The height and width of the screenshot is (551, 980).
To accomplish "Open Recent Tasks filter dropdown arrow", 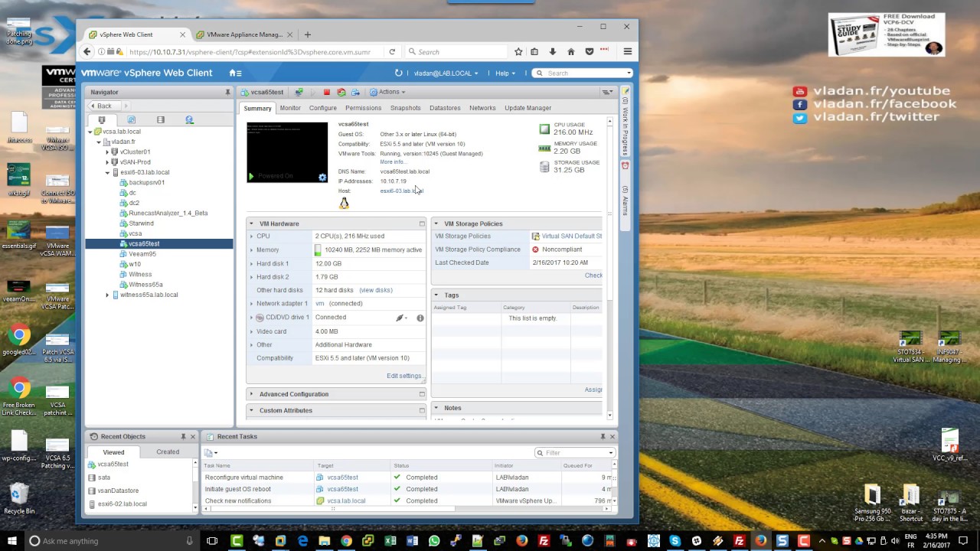I will [x=611, y=452].
